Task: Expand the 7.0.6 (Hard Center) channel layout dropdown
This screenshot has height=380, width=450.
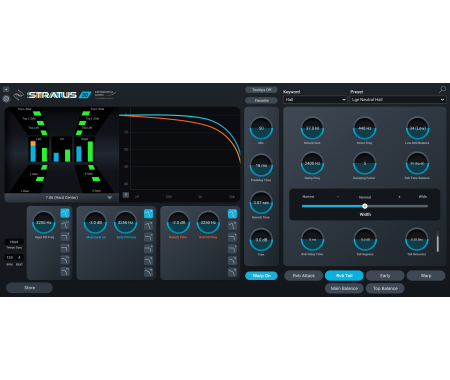Action: tap(62, 198)
